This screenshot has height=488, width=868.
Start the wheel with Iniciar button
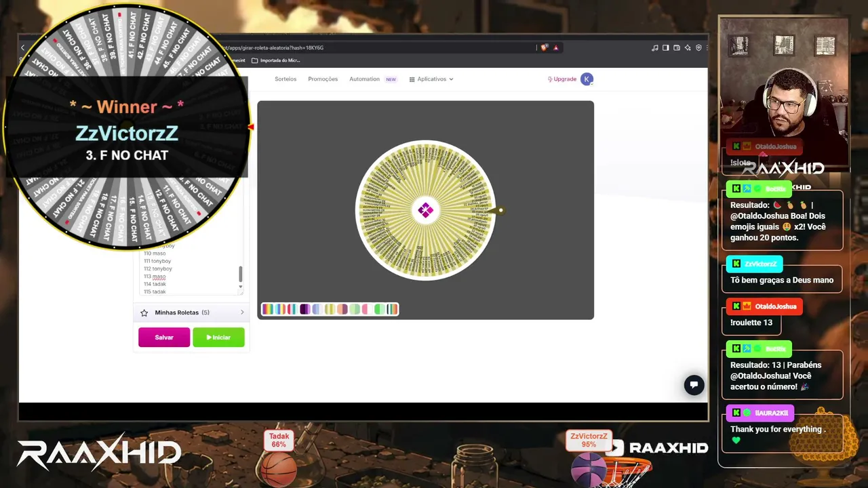click(x=218, y=338)
